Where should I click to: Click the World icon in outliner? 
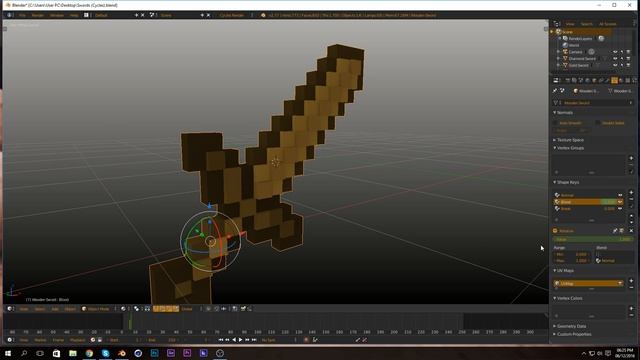(x=565, y=45)
